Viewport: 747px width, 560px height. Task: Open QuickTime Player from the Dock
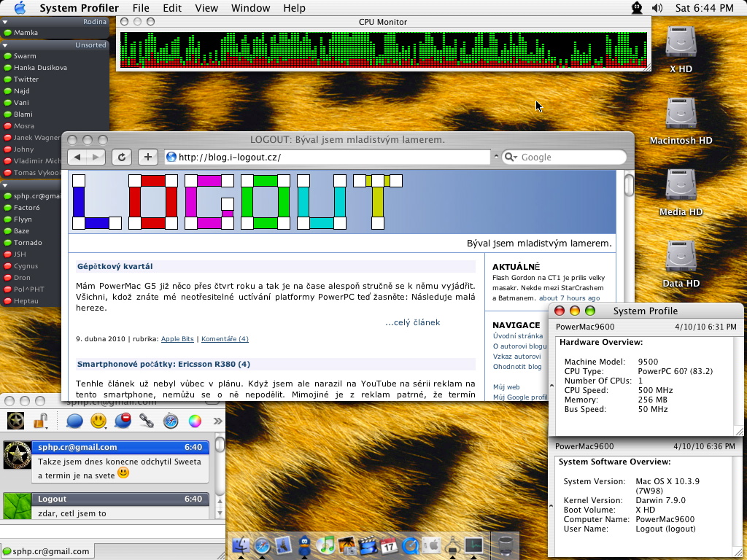[410, 545]
